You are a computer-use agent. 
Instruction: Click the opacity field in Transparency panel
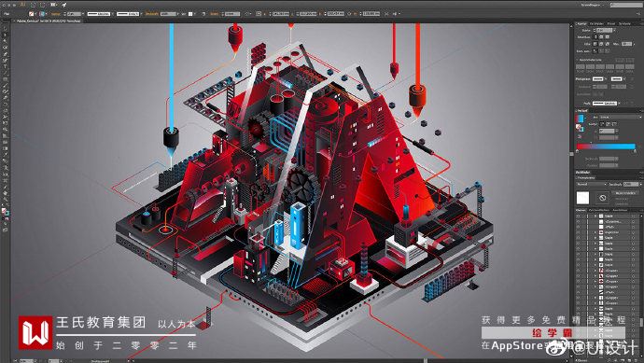[x=631, y=185]
